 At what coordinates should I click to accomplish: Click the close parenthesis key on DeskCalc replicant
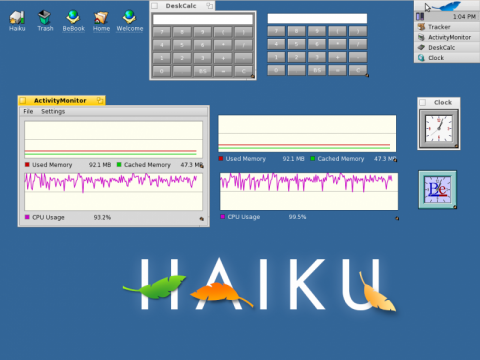click(x=358, y=31)
